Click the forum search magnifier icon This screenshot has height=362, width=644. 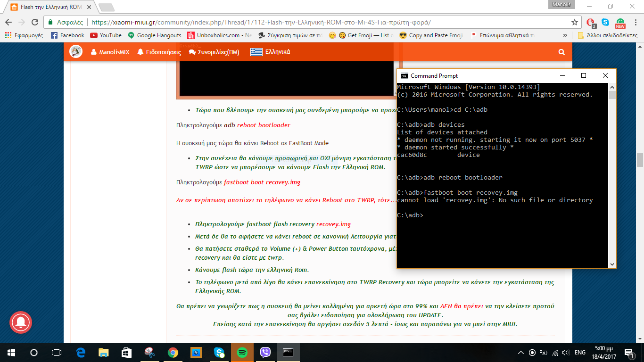pos(561,52)
